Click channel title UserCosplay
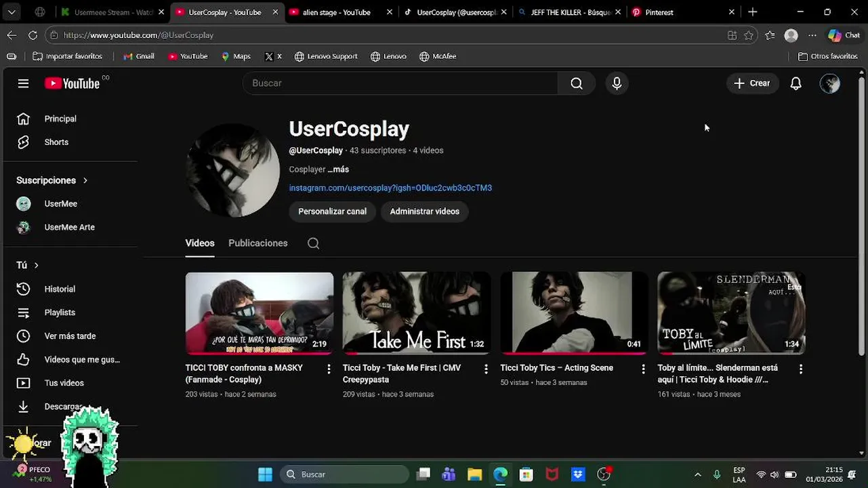The width and height of the screenshot is (868, 488). click(349, 129)
